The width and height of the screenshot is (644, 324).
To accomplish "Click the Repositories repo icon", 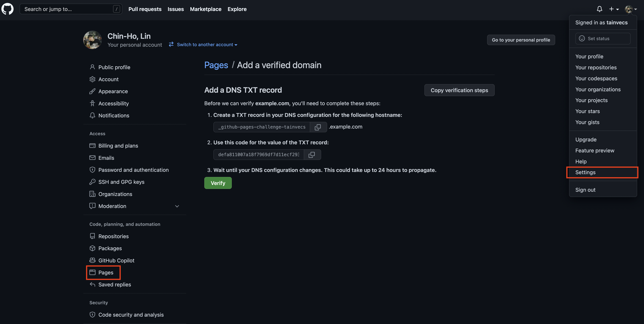I will coord(92,236).
